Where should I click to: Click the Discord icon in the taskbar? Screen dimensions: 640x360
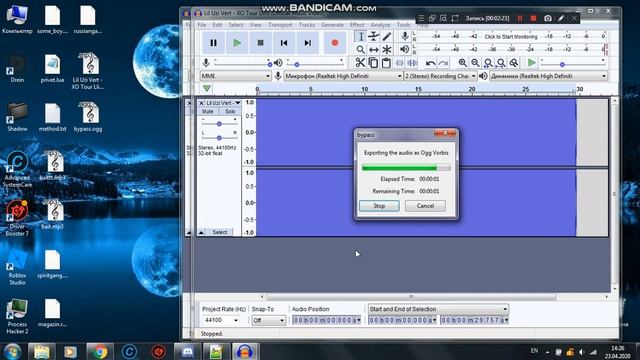[187, 351]
